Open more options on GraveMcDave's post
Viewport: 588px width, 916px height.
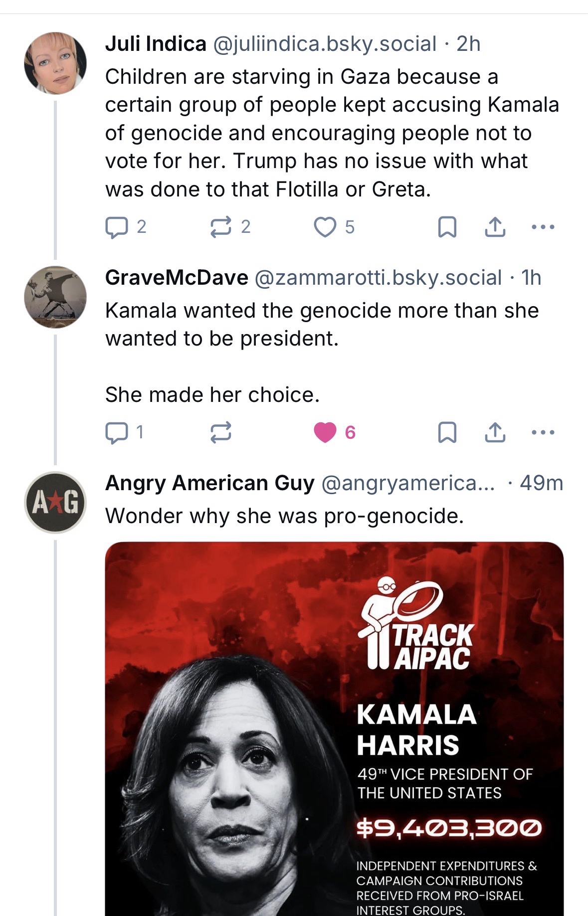(x=543, y=432)
